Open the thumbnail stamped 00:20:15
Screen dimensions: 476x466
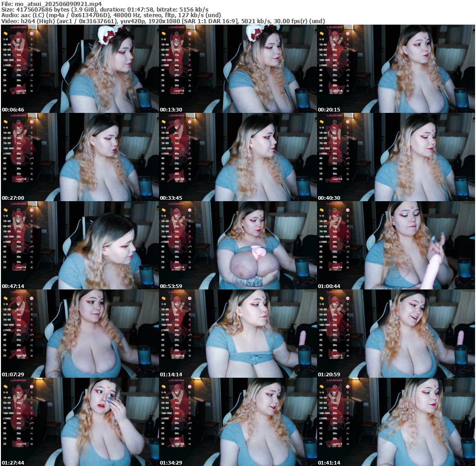tap(396, 69)
